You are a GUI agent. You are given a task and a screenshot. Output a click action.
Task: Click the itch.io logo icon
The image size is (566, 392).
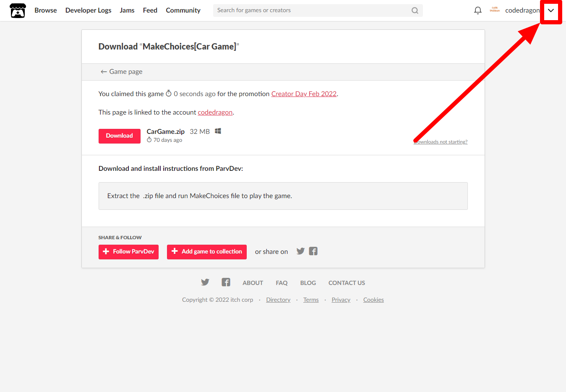(18, 10)
